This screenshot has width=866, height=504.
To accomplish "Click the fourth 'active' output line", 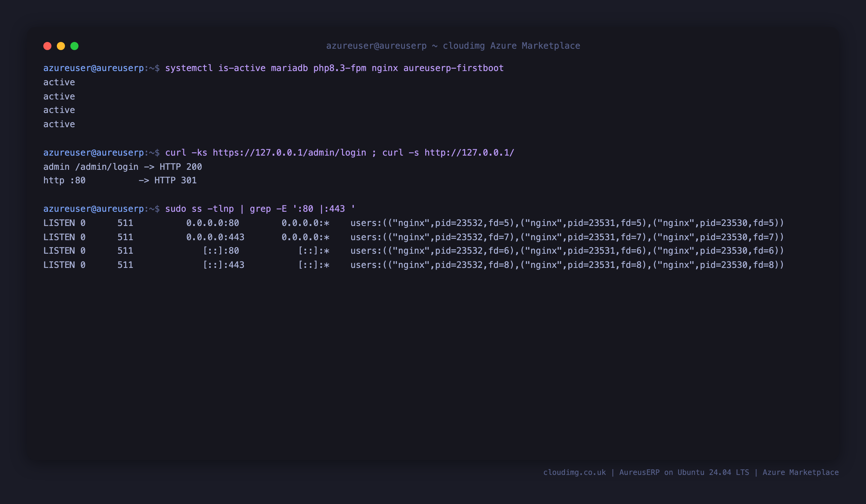I will point(59,124).
